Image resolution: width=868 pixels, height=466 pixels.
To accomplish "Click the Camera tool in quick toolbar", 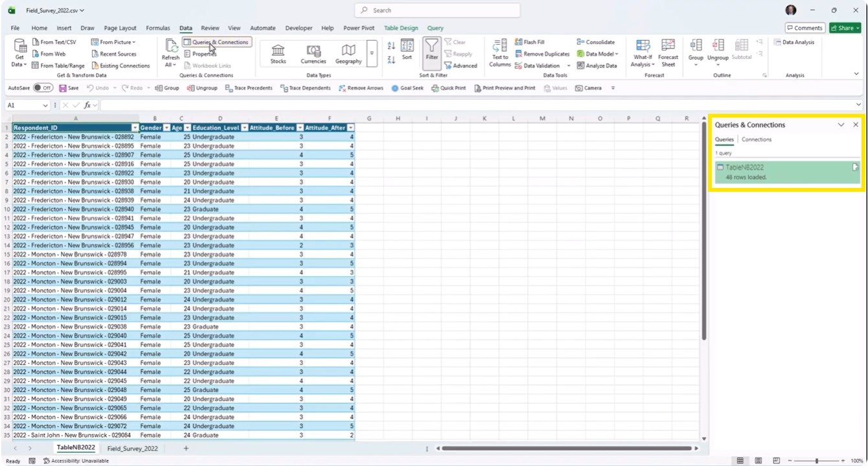I will coord(588,88).
